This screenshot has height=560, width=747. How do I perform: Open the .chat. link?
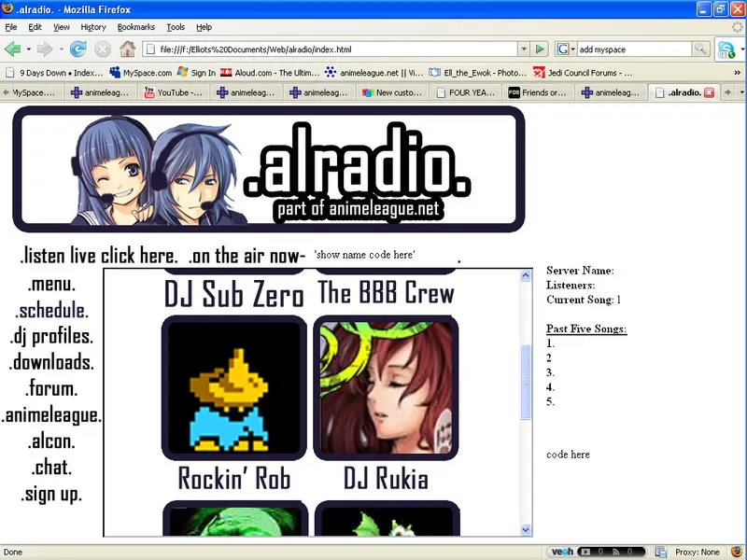tap(51, 468)
